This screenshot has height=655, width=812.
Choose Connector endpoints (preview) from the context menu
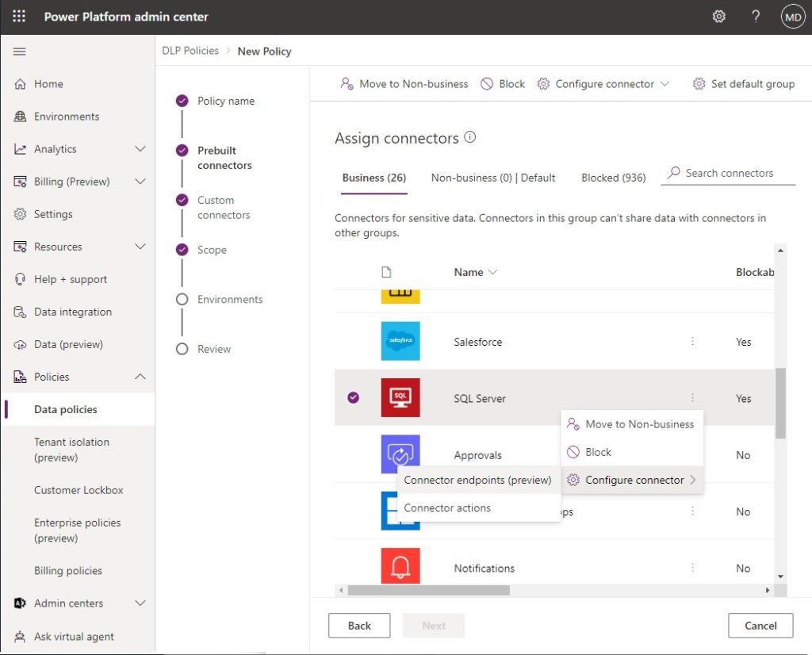tap(478, 480)
